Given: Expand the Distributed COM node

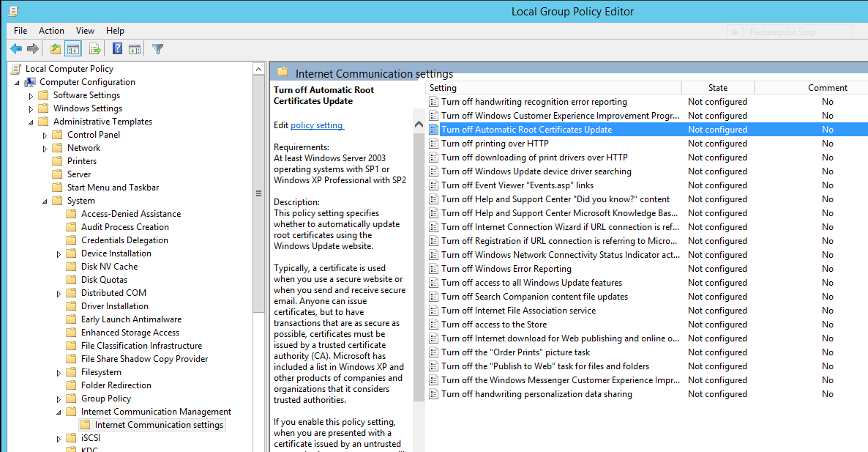Looking at the screenshot, I should coord(59,294).
